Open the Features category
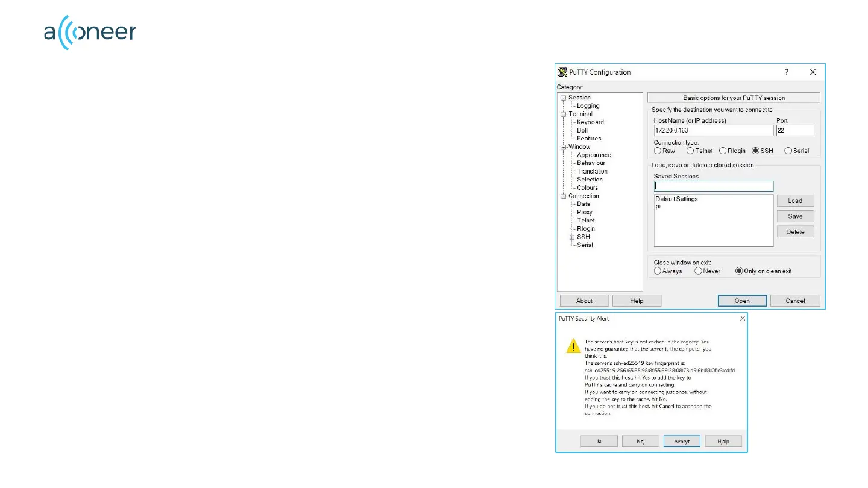The image size is (868, 488). [x=589, y=139]
